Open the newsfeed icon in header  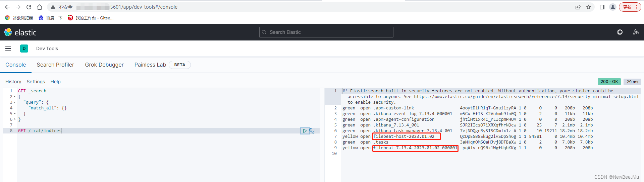636,32
